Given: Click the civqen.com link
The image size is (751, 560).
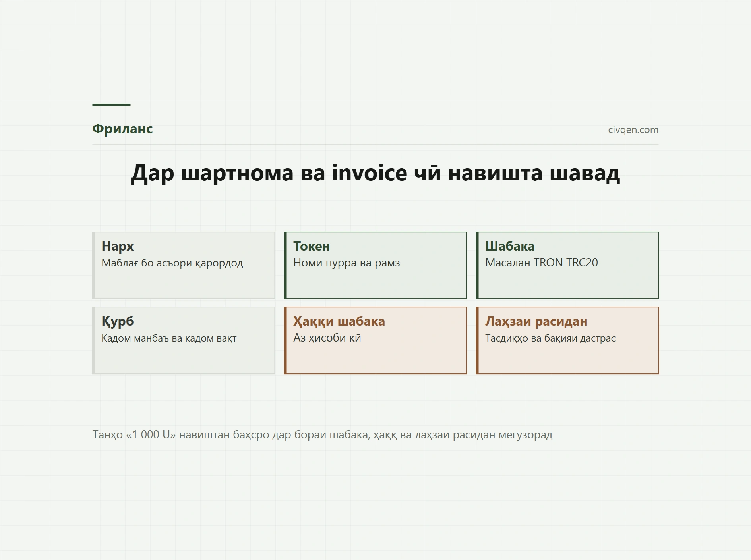Looking at the screenshot, I should click(633, 130).
